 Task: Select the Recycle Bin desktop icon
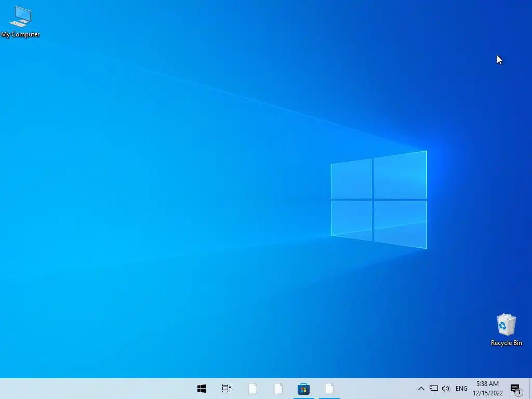506,329
